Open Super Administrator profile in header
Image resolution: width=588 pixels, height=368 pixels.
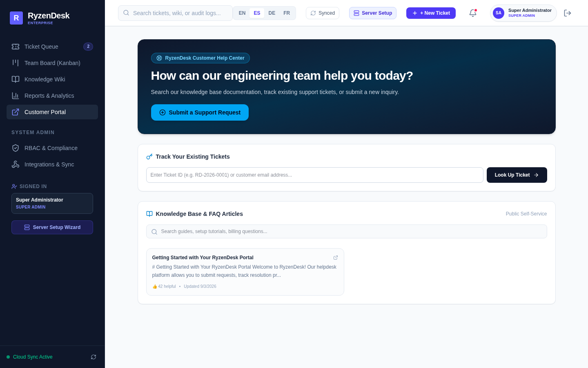(x=523, y=13)
